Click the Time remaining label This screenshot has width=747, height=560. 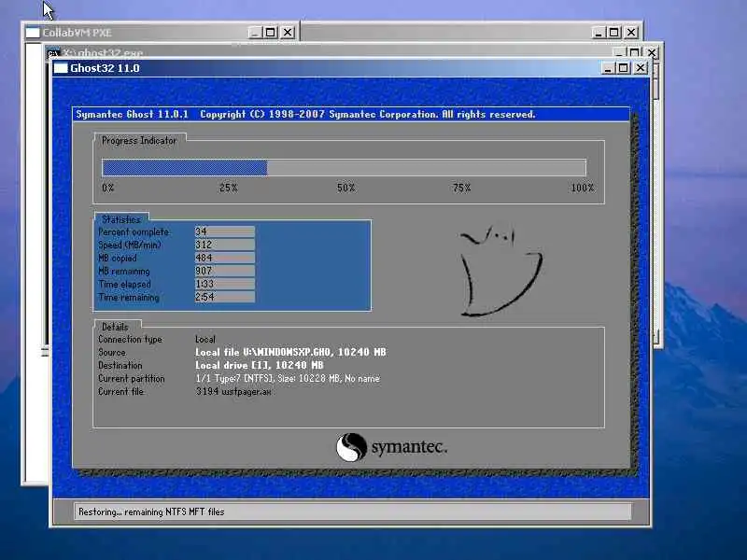coord(129,297)
